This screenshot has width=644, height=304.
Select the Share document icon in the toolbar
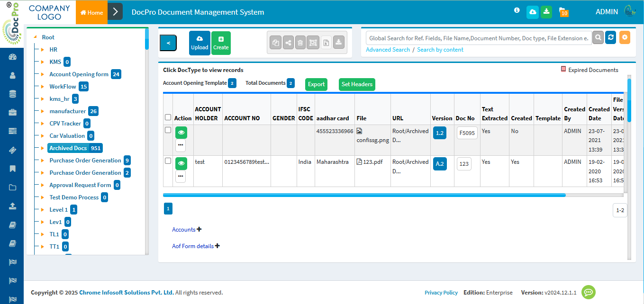point(288,42)
